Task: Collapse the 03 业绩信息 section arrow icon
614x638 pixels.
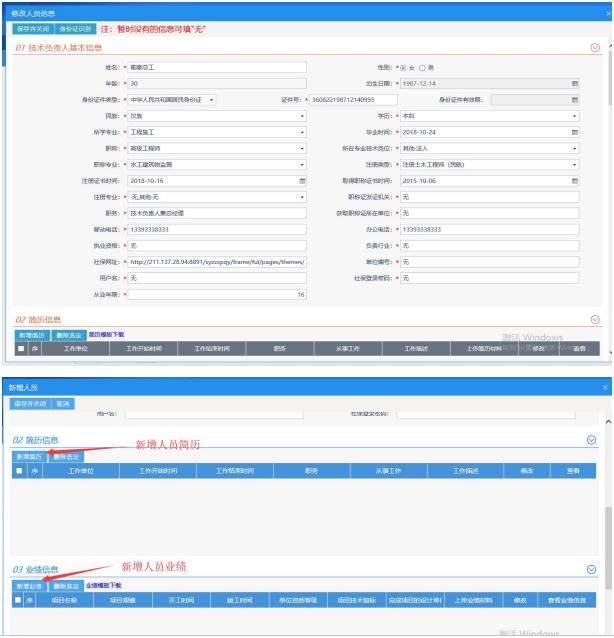Action: pyautogui.click(x=590, y=568)
